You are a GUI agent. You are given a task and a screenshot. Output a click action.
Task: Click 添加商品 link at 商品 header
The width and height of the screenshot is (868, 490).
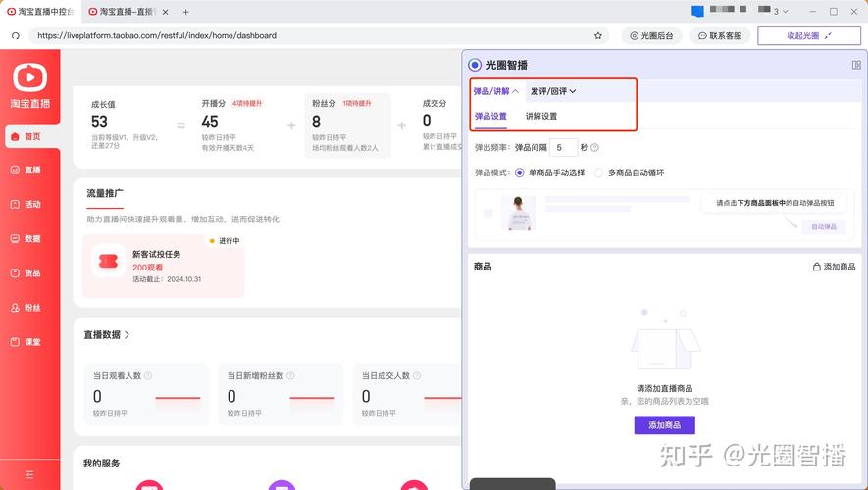(834, 267)
